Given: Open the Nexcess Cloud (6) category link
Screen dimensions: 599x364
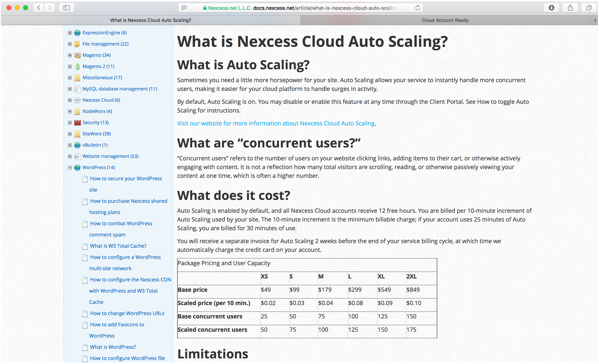Looking at the screenshot, I should tap(101, 100).
